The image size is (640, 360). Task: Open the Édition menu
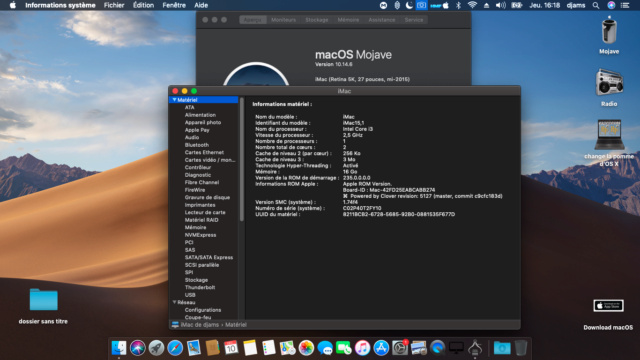[x=143, y=5]
